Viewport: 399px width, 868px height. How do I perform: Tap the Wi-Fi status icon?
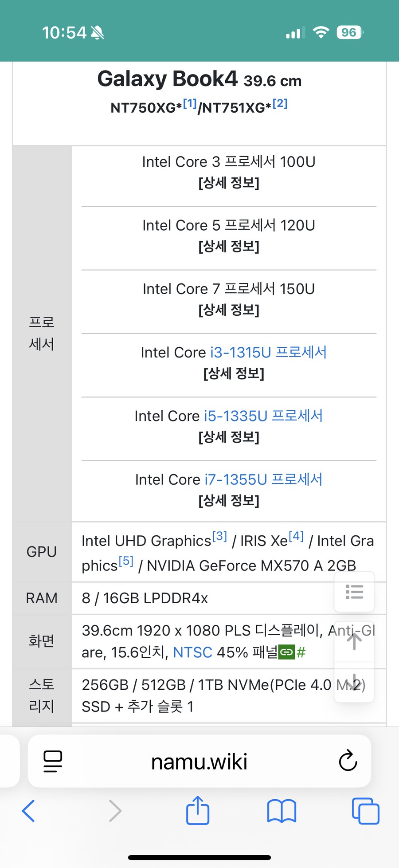click(x=321, y=32)
